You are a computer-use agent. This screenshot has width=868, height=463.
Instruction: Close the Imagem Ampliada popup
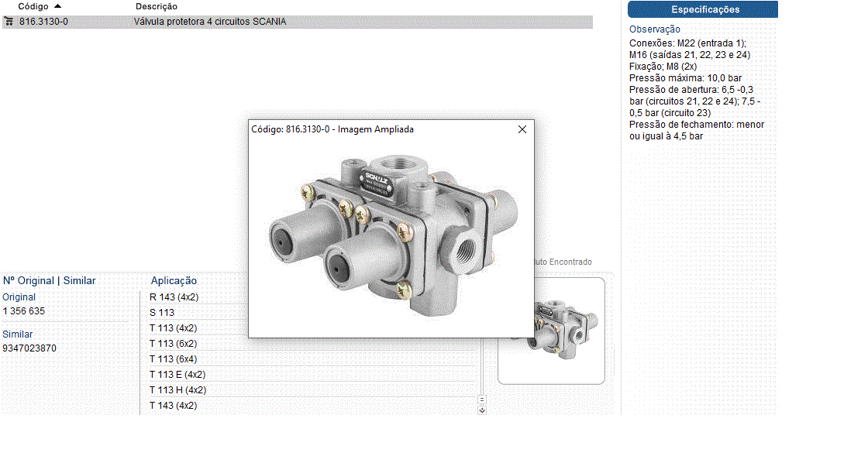[522, 130]
